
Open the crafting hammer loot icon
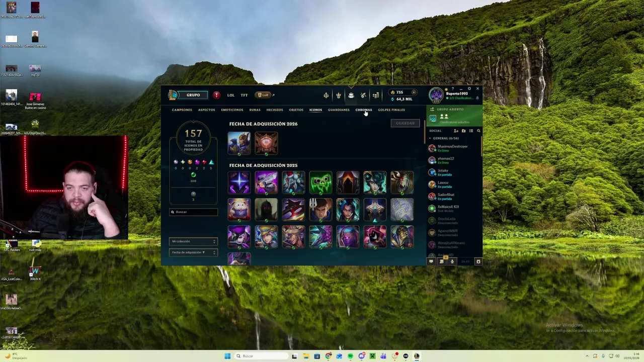[363, 95]
